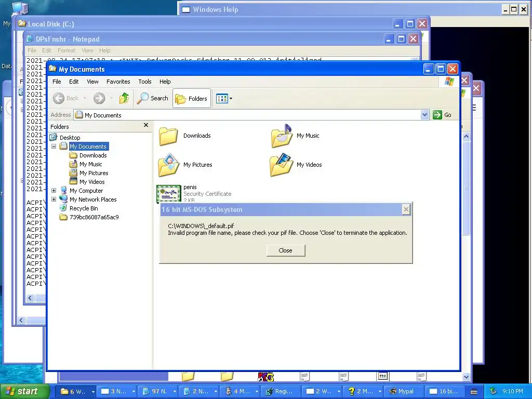Select My Network Places in the tree
The height and width of the screenshot is (399, 532).
coord(93,199)
